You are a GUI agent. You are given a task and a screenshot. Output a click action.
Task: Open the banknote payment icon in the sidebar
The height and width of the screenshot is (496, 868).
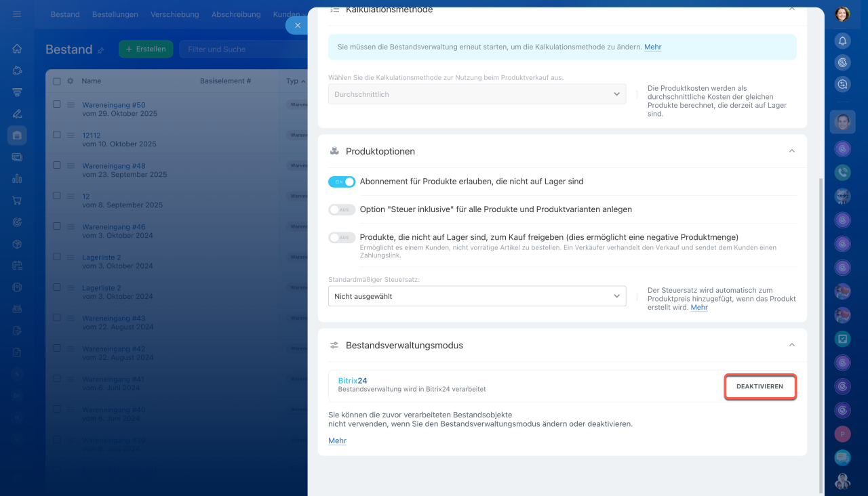17,157
